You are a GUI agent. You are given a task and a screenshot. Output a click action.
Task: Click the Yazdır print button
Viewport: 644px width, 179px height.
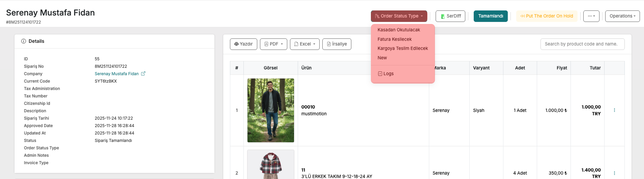[243, 44]
